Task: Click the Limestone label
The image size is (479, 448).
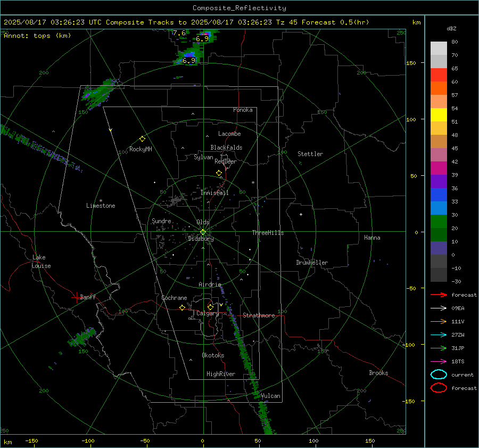Action: click(x=101, y=206)
